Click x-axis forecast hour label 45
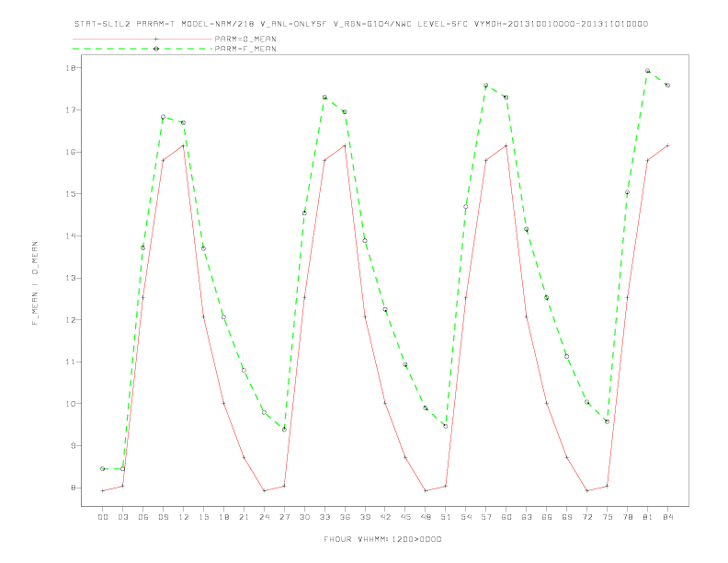Image resolution: width=728 pixels, height=563 pixels. 405,517
